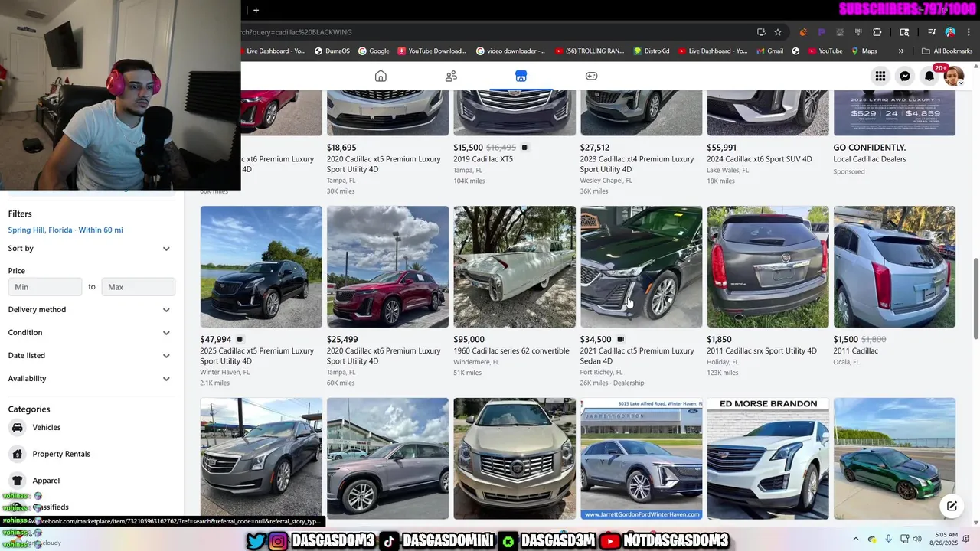Open the Chrome profile avatar
The image size is (980, 551).
(950, 32)
